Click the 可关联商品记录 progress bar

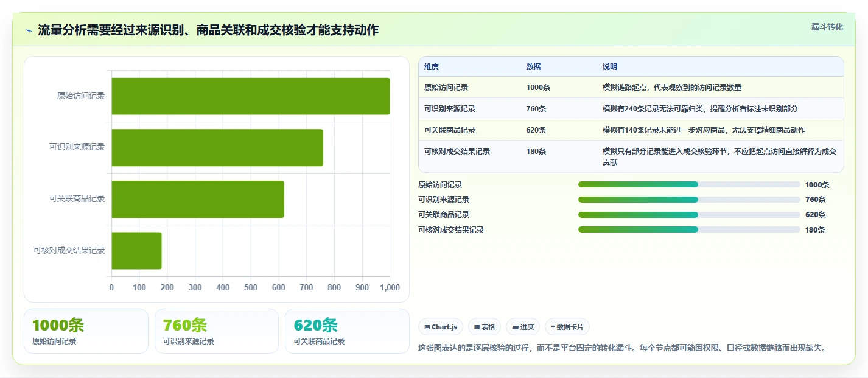point(689,214)
